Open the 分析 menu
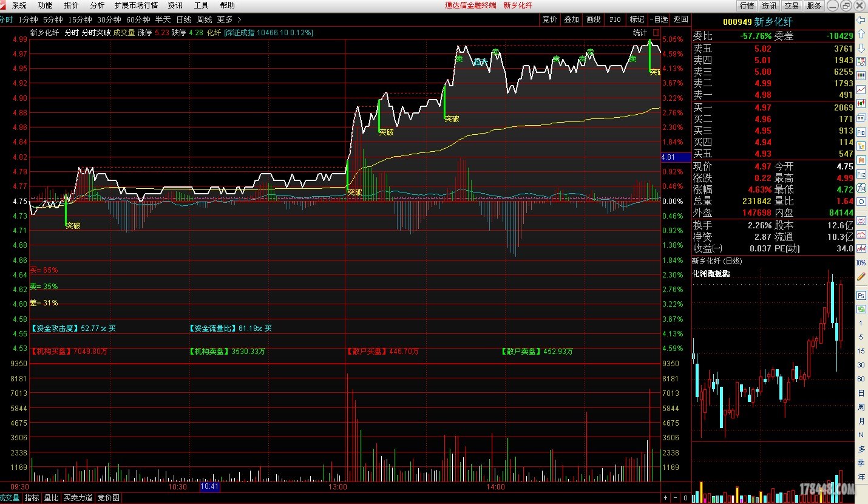Image resolution: width=868 pixels, height=504 pixels. 97,5
